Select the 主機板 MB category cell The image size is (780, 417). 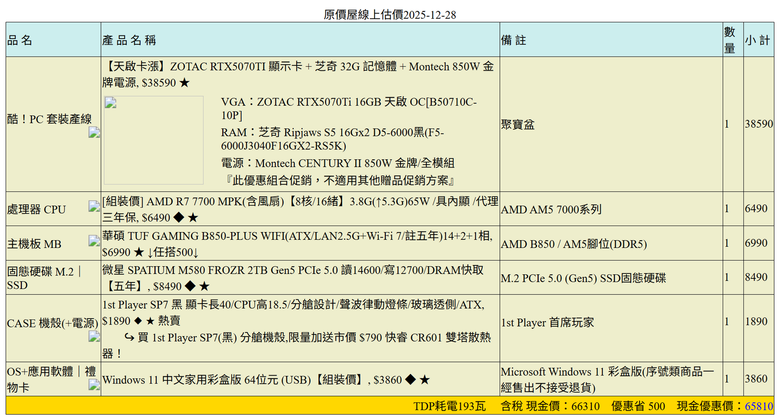(x=53, y=243)
